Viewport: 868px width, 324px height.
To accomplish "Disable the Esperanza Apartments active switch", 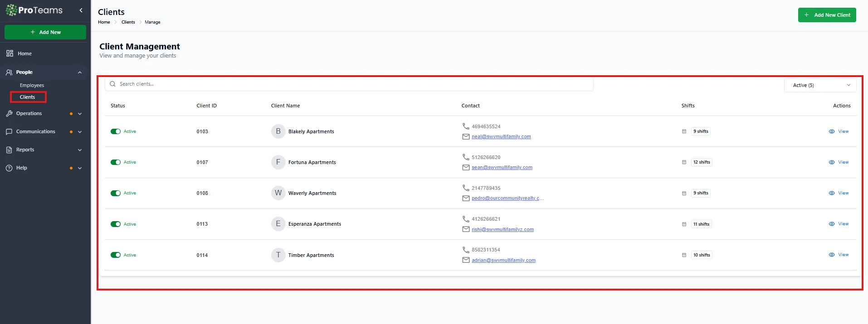I will [116, 224].
